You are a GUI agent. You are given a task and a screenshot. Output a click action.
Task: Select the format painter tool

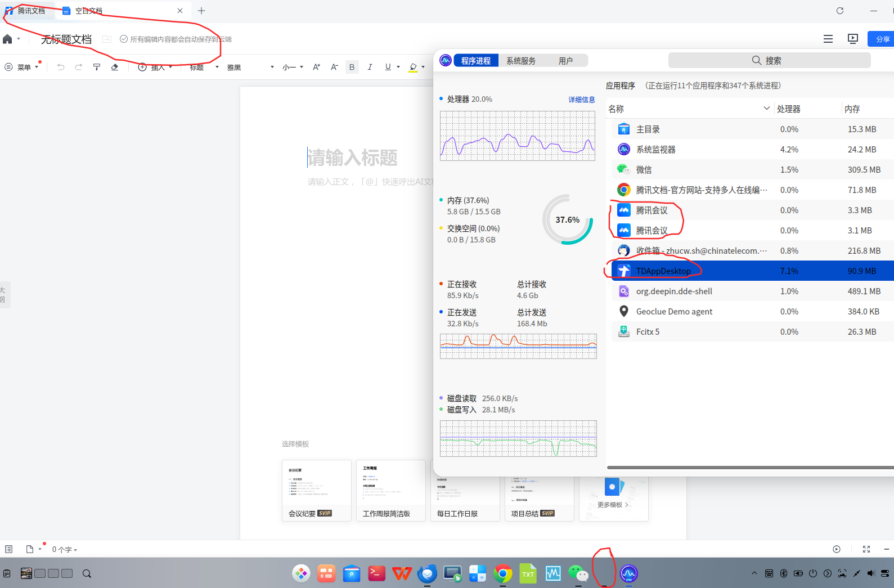click(x=97, y=67)
